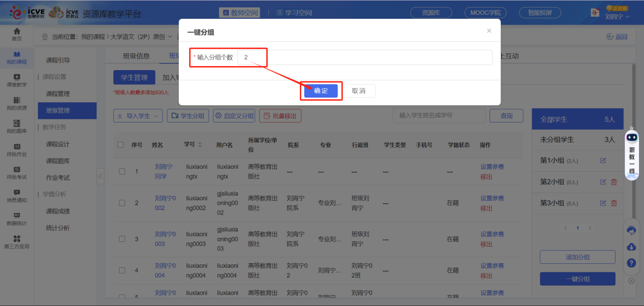This screenshot has width=644, height=306.
Task: Close the 一键分组 dialog with X
Action: pyautogui.click(x=489, y=31)
